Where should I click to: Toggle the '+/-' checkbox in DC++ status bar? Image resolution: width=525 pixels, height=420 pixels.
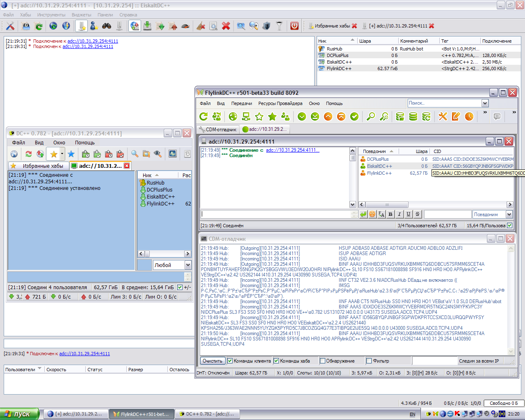click(180, 288)
